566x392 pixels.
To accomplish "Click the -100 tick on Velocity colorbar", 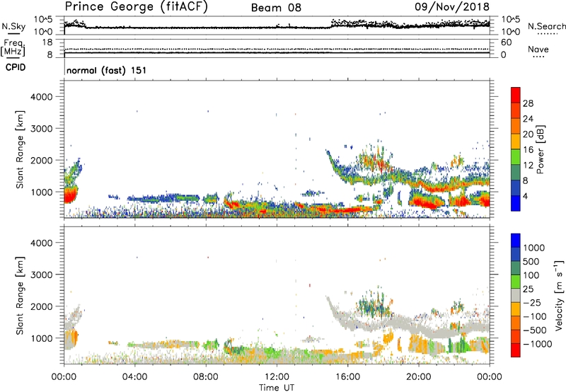I will 535,316.
